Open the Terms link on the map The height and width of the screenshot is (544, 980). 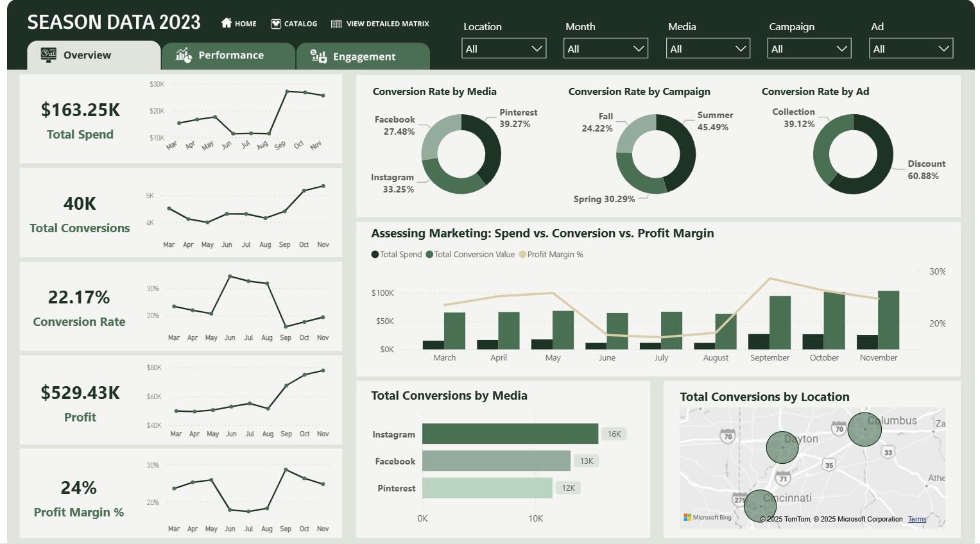click(916, 519)
